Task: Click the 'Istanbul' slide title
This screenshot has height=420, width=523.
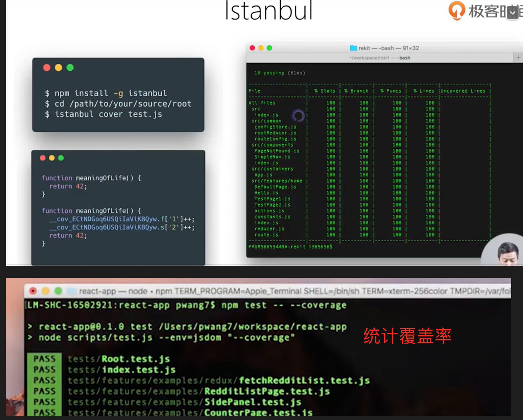Action: [269, 10]
